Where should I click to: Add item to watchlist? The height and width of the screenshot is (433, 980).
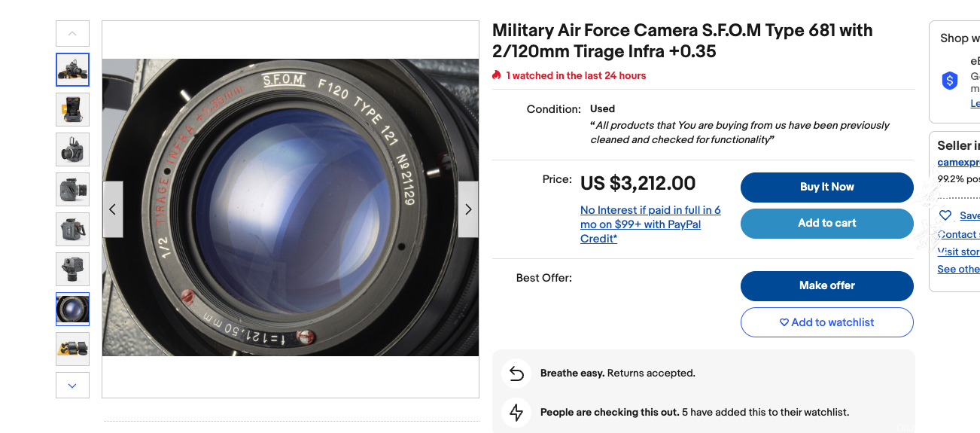coord(827,322)
